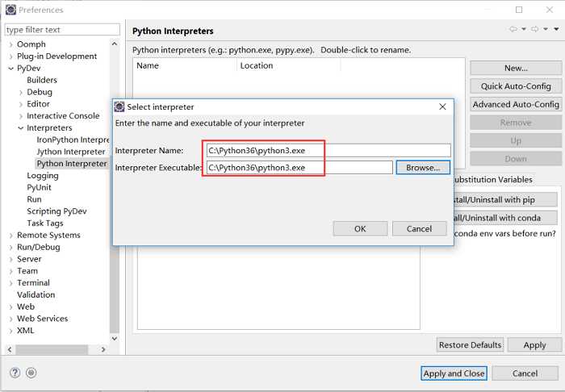Click the Interpreter Executable field

pos(299,168)
